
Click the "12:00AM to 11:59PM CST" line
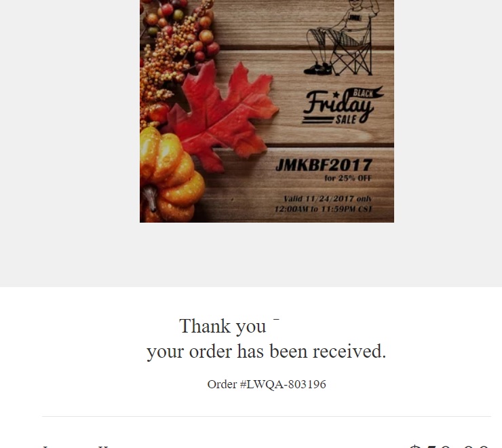324,209
